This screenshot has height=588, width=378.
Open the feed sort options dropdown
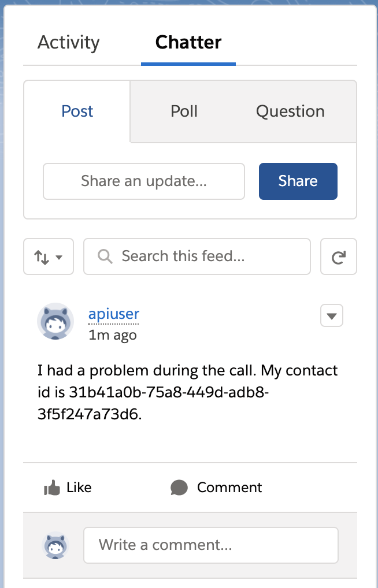(49, 256)
